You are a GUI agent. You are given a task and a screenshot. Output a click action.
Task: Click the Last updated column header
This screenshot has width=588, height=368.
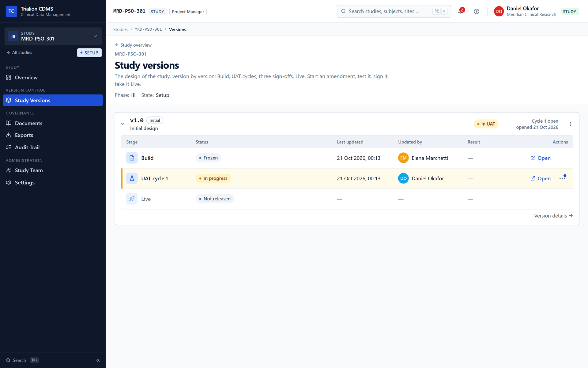point(350,142)
